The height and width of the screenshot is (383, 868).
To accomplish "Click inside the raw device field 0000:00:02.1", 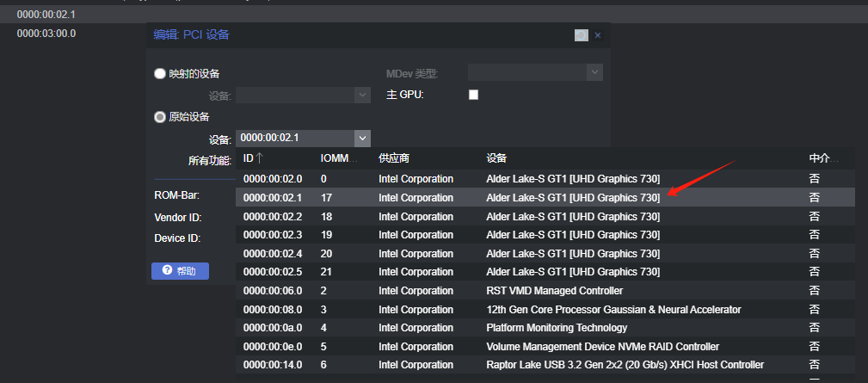I will 294,138.
